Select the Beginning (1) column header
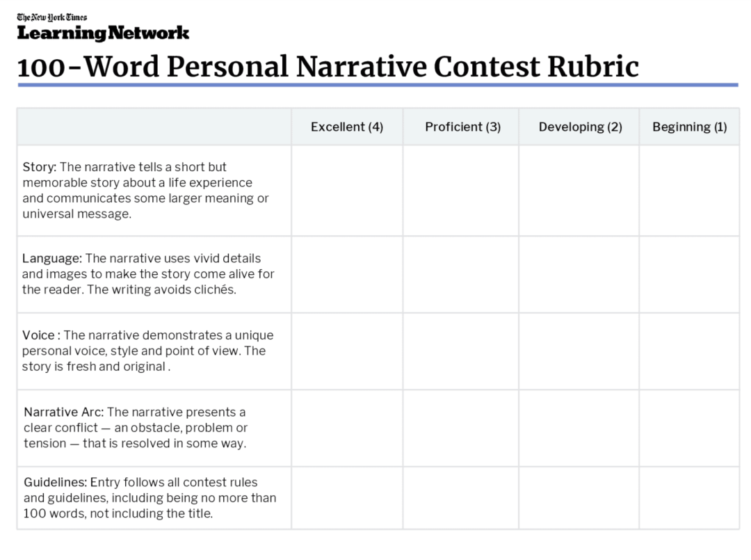This screenshot has width=751, height=560. (689, 127)
